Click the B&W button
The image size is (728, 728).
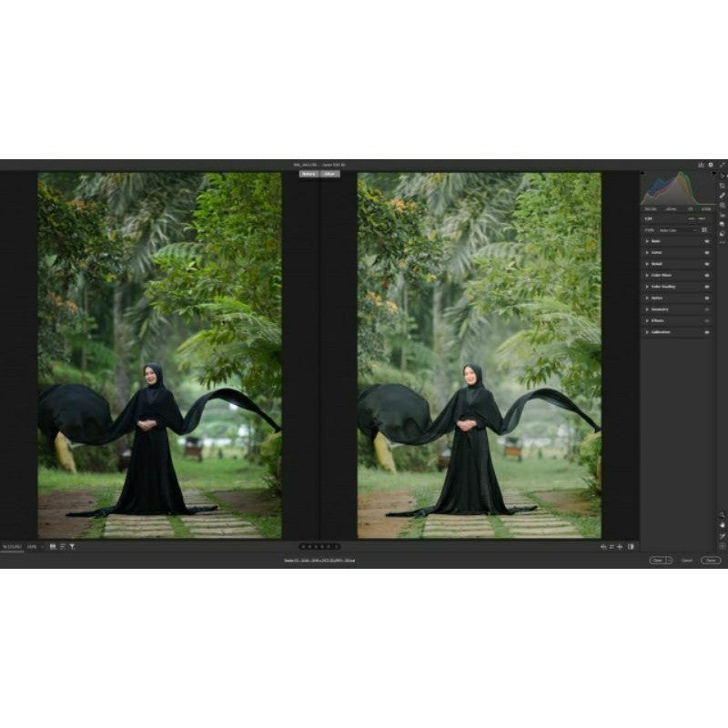click(x=702, y=218)
